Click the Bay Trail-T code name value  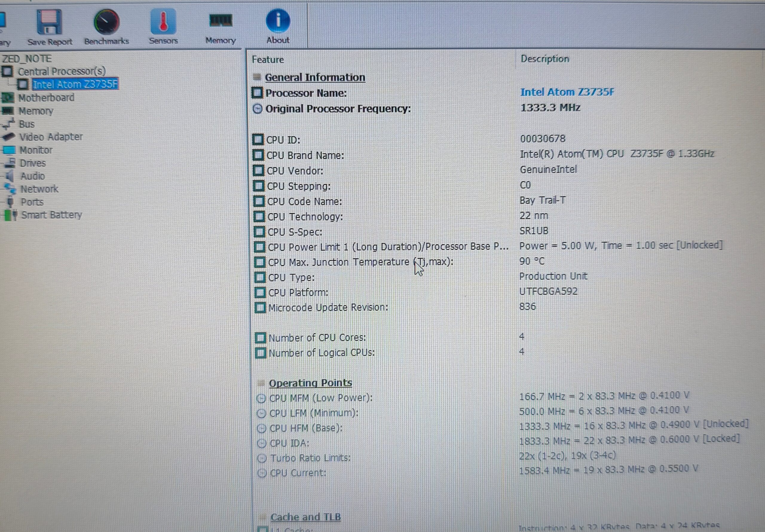(543, 200)
